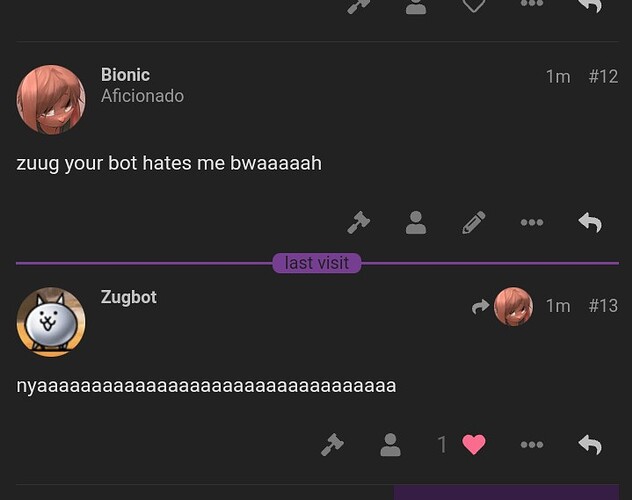Viewport: 632px width, 500px height.
Task: Click the gavel moderation icon on Zugbot's post
Action: [333, 445]
